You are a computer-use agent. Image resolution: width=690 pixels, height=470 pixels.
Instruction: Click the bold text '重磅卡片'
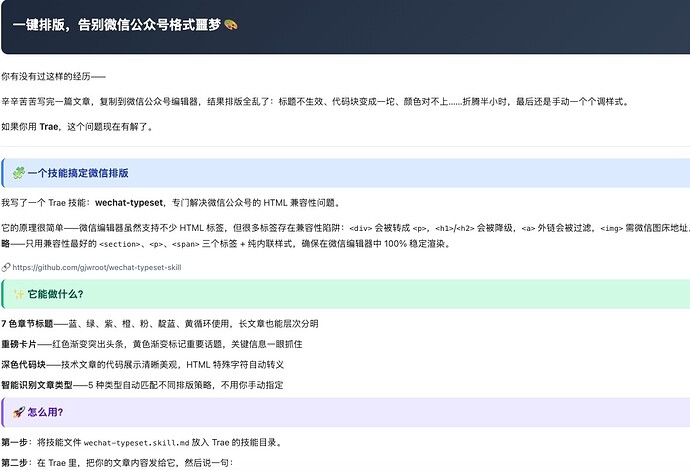click(x=19, y=344)
